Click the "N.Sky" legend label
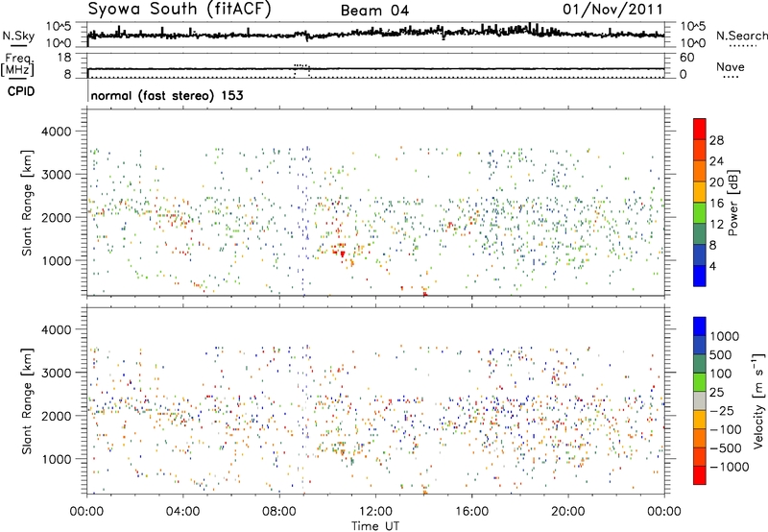 (x=18, y=36)
